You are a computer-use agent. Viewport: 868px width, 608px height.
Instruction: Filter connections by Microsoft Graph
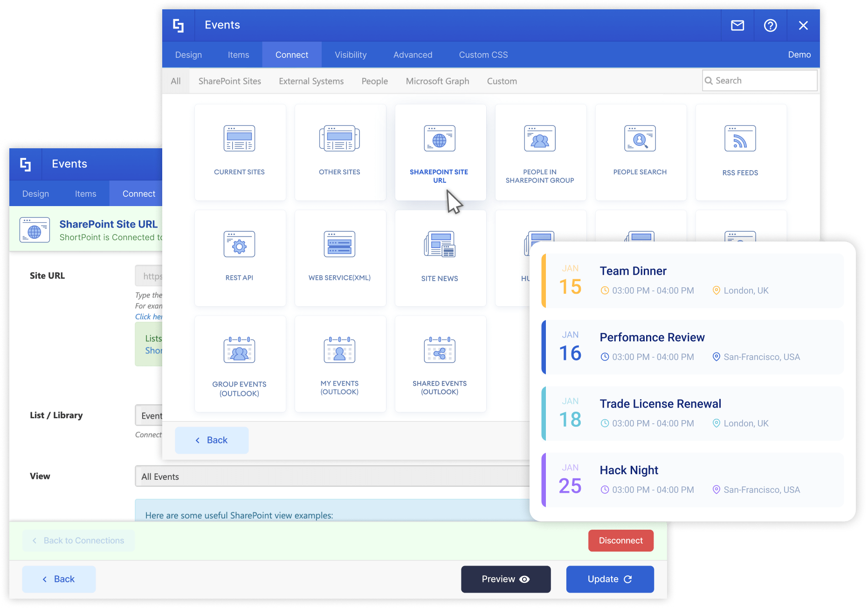click(437, 81)
